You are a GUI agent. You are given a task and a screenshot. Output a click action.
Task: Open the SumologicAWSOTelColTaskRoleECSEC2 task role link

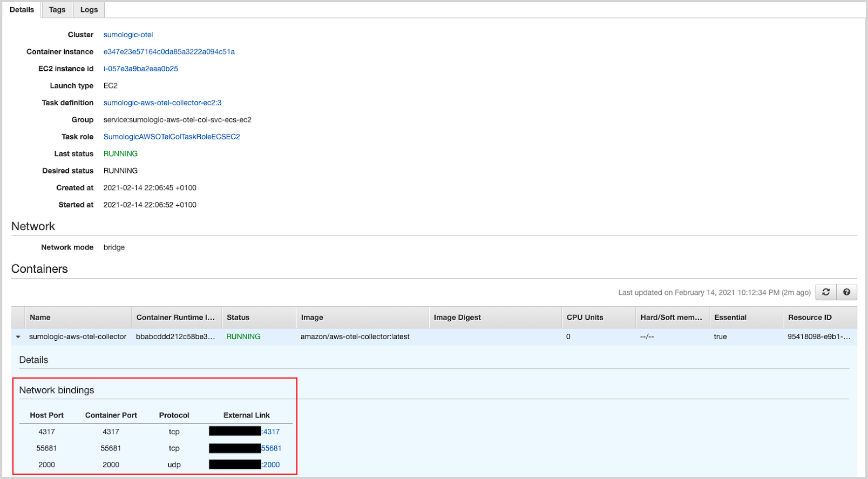[172, 137]
